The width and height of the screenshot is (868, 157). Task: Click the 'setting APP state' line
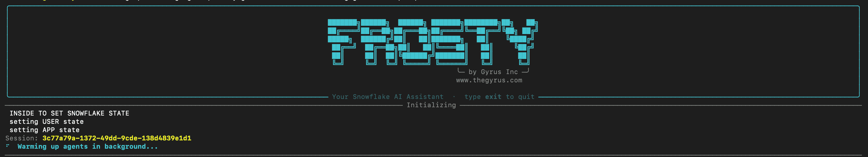click(45, 130)
